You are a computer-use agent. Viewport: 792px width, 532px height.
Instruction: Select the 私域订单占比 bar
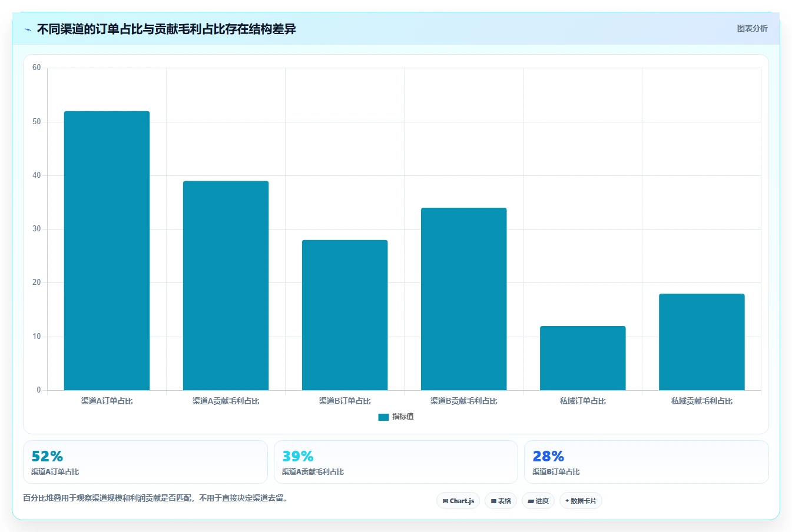click(582, 358)
